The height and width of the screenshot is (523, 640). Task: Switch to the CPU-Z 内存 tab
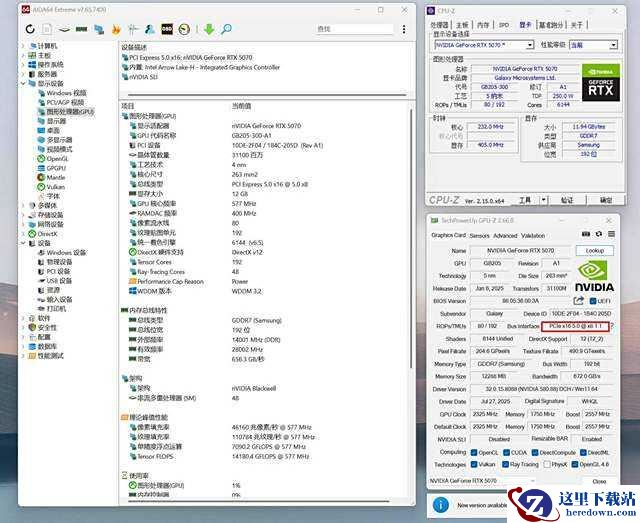coord(483,25)
